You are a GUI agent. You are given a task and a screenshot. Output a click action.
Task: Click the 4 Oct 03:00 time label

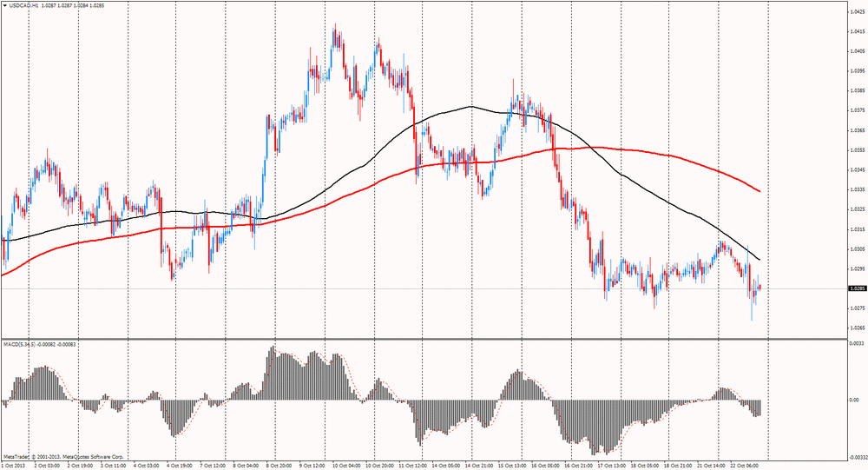(x=146, y=466)
